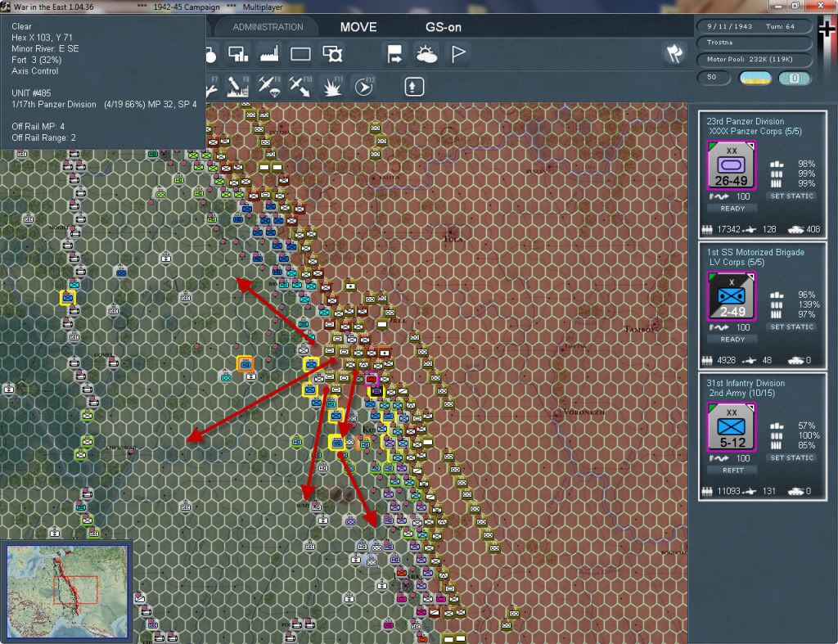The image size is (838, 644).
Task: Click the 1/17th Panzer Division info line
Action: 104,104
